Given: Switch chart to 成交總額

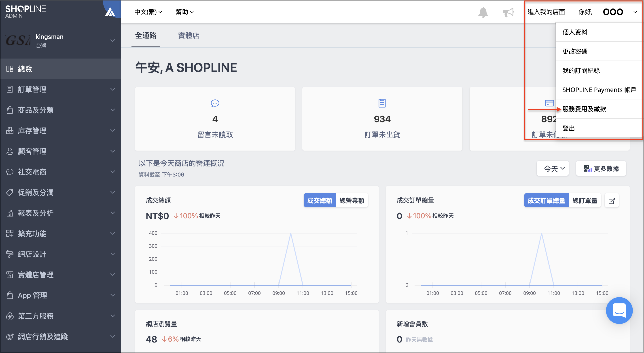Looking at the screenshot, I should (320, 200).
